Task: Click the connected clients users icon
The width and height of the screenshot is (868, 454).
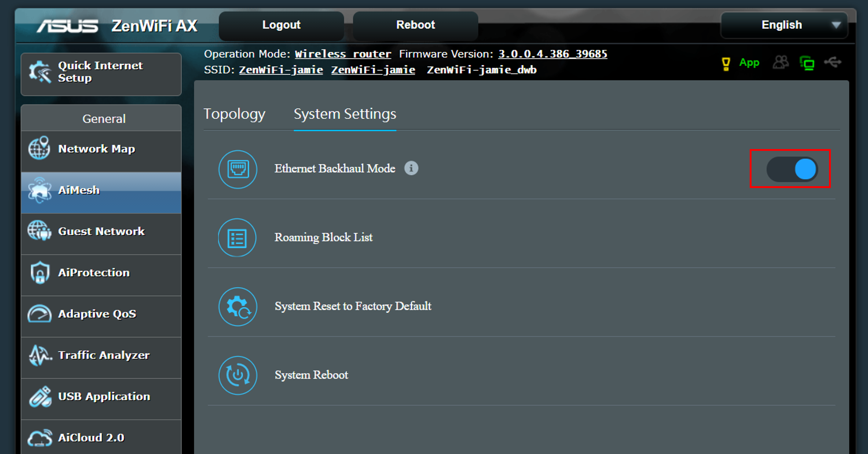Action: (x=780, y=62)
